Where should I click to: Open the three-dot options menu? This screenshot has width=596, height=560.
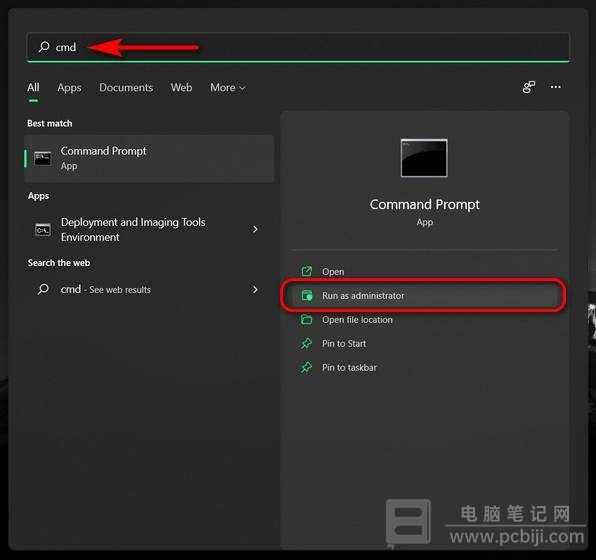click(556, 87)
